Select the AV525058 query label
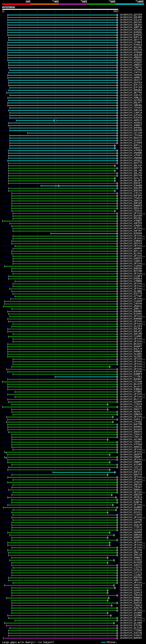146x644 pixels. [8, 7]
